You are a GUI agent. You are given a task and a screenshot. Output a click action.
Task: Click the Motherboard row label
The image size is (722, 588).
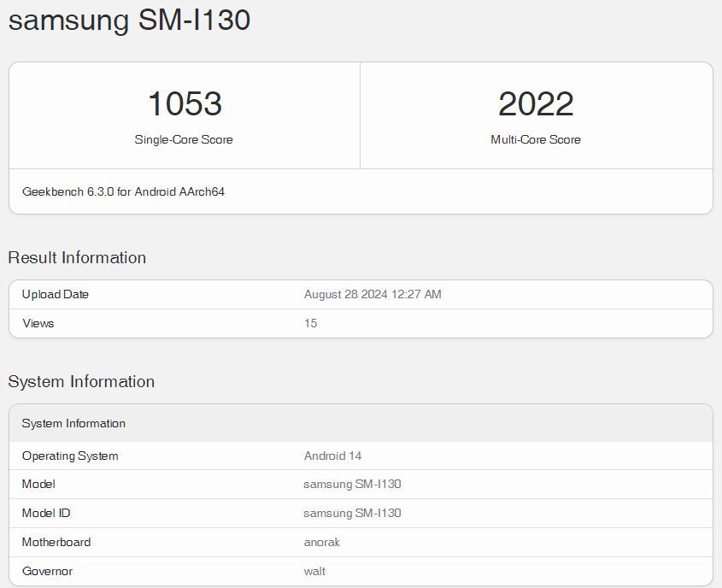[56, 542]
